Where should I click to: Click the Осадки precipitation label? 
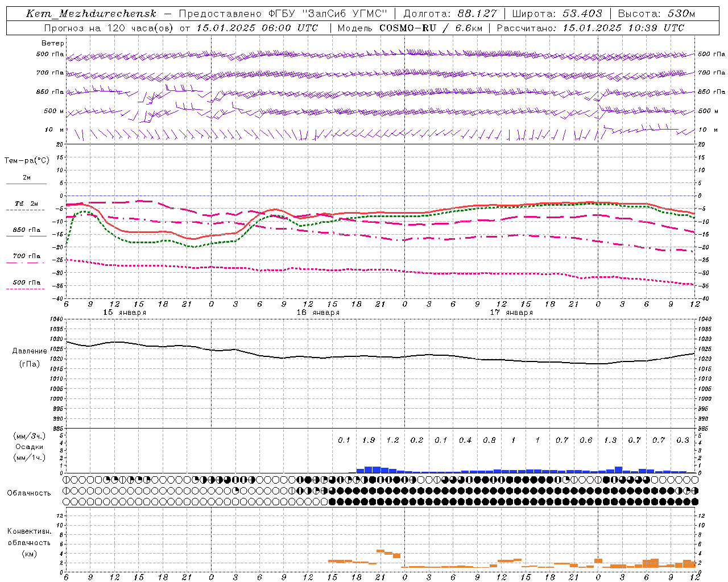(29, 447)
